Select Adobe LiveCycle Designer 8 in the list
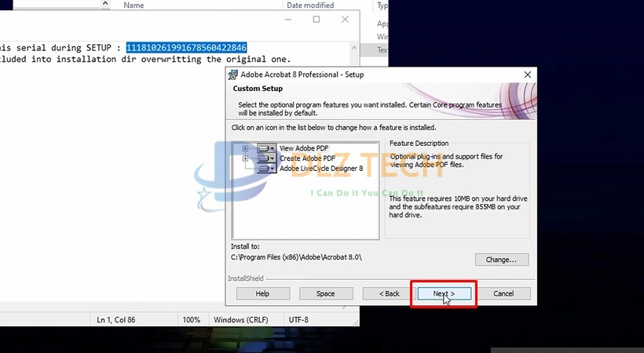Viewport: 644px width, 353px height. tap(321, 168)
